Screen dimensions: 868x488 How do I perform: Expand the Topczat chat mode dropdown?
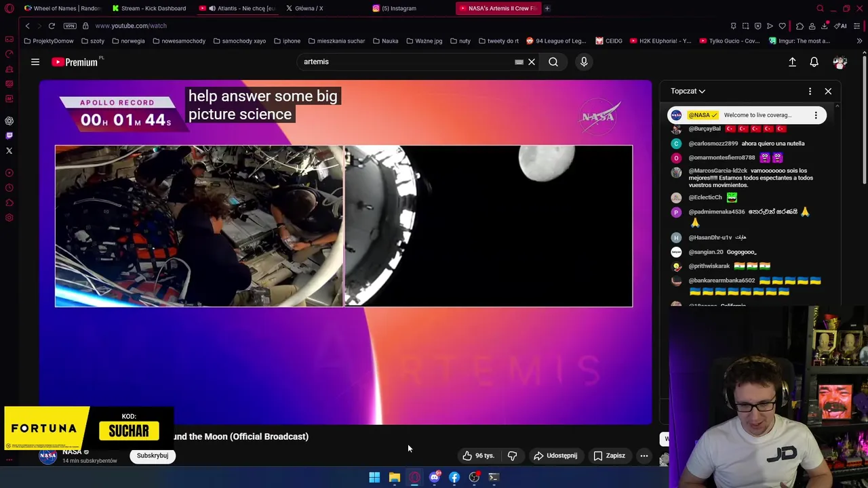pyautogui.click(x=688, y=91)
